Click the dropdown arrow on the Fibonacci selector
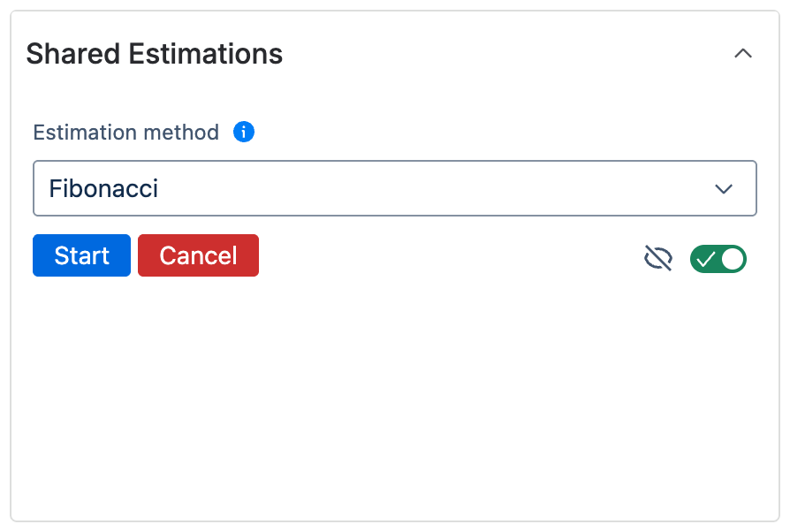 [x=724, y=188]
